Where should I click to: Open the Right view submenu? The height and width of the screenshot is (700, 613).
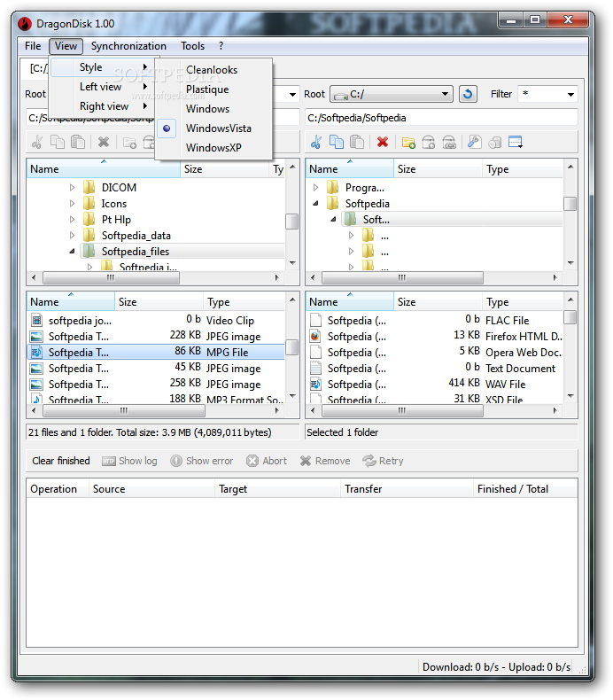pyautogui.click(x=102, y=106)
